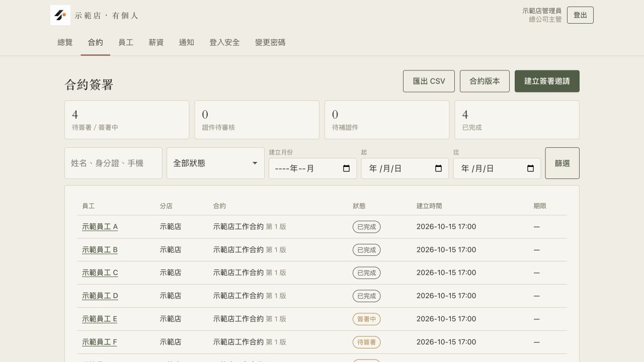This screenshot has height=362, width=644.
Task: Click the 合約簽署 page heading
Action: 89,84
